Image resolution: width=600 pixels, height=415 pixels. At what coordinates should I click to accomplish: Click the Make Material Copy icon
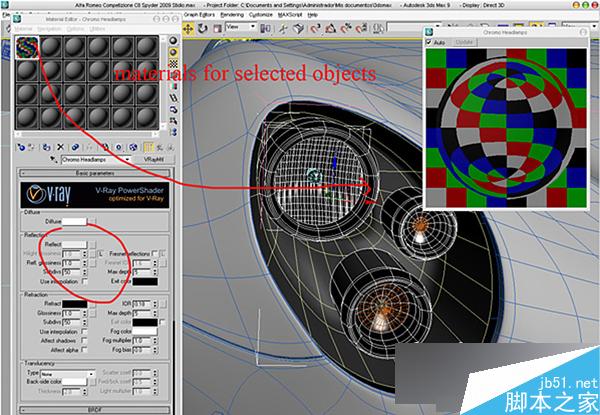click(75, 147)
